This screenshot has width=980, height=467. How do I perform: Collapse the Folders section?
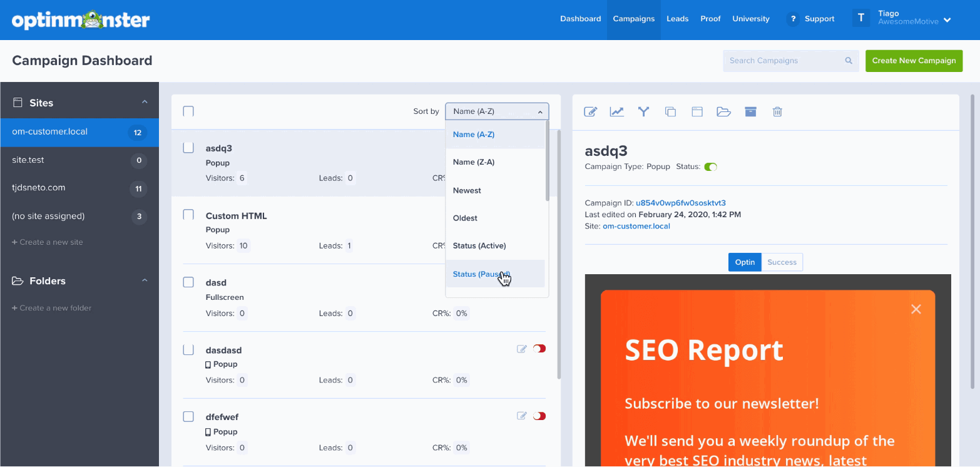[x=144, y=281]
